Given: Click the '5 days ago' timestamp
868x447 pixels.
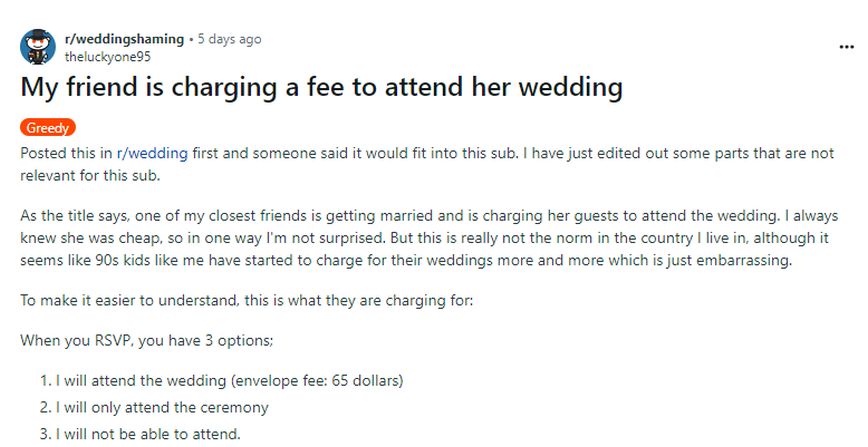Looking at the screenshot, I should (x=229, y=39).
